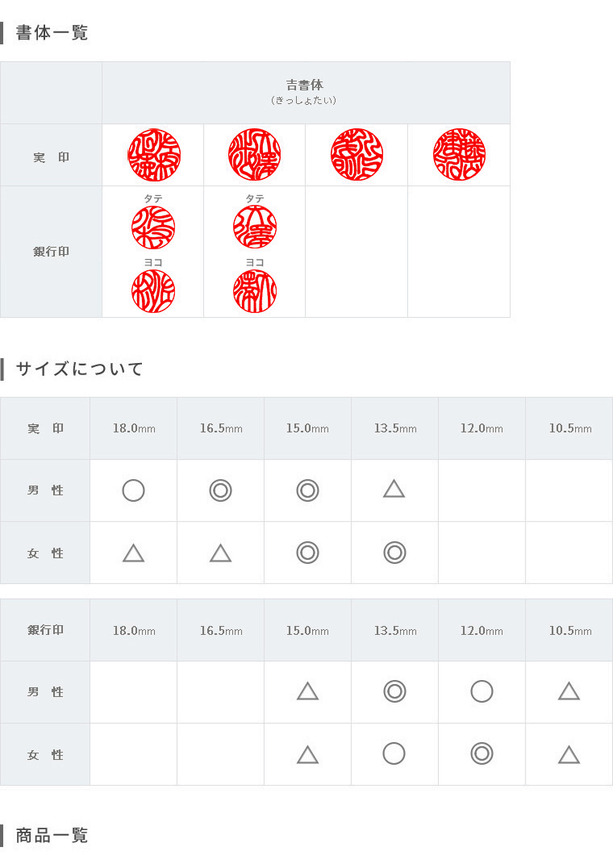Image resolution: width=613 pixels, height=868 pixels.
Task: Click the triangle for 女性 実印 18.0mm
Action: [x=133, y=553]
